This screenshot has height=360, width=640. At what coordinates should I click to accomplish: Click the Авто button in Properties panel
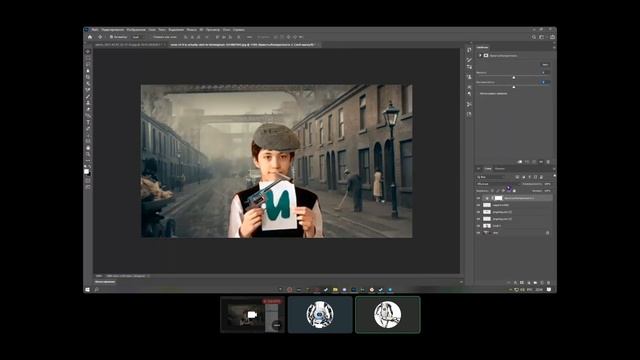pyautogui.click(x=545, y=64)
